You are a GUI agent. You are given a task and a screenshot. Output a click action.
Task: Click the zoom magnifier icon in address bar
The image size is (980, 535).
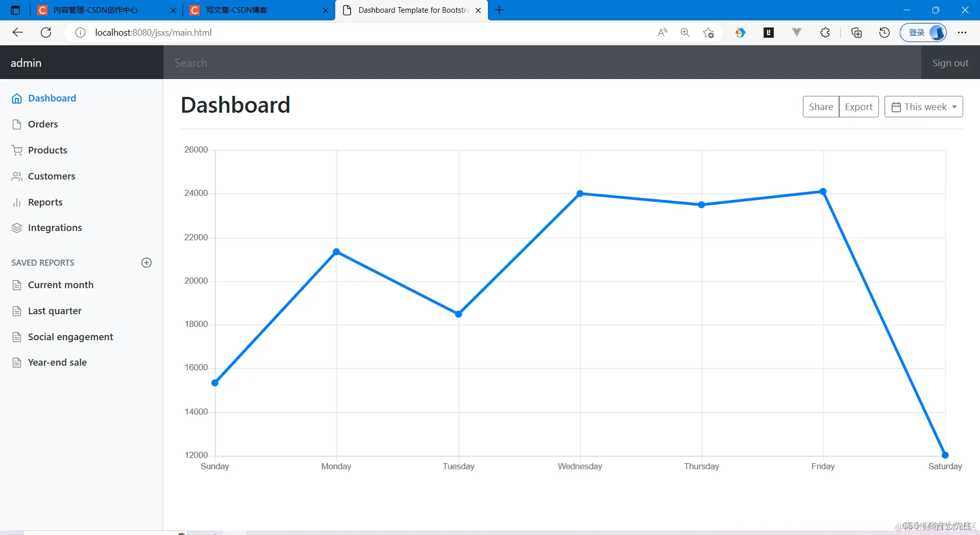[685, 33]
